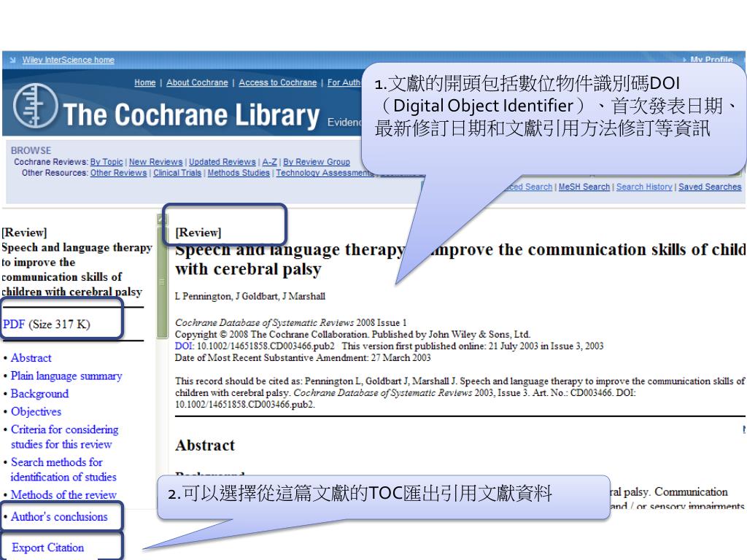Image resolution: width=747 pixels, height=560 pixels.
Task: Open About Cochrane page
Action: coord(197,82)
